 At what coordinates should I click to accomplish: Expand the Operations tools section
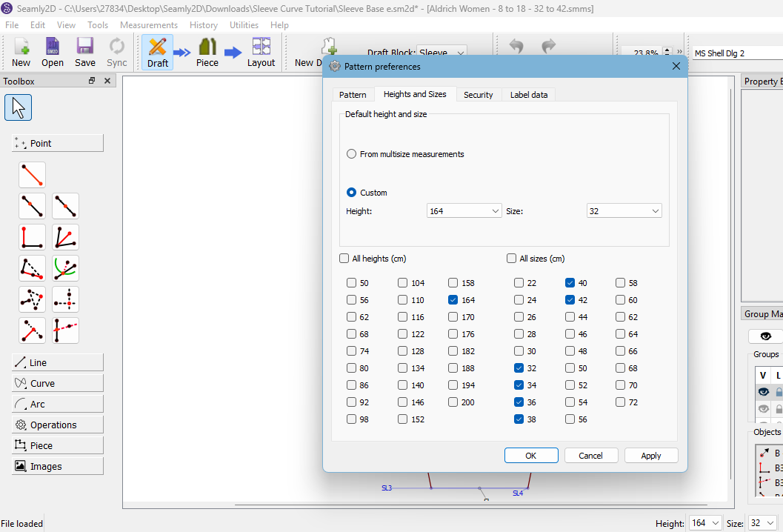[x=58, y=425]
